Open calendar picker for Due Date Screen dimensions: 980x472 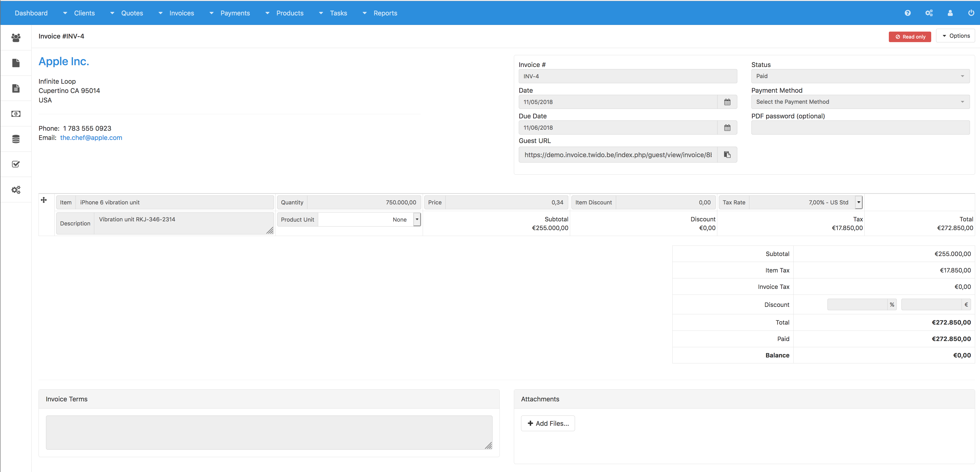[727, 128]
